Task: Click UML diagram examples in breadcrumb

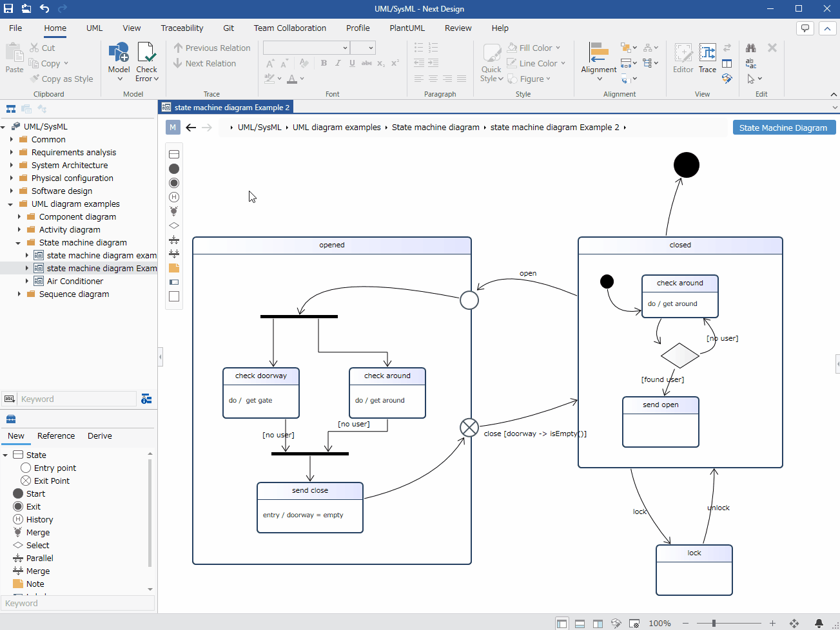Action: pyautogui.click(x=337, y=128)
